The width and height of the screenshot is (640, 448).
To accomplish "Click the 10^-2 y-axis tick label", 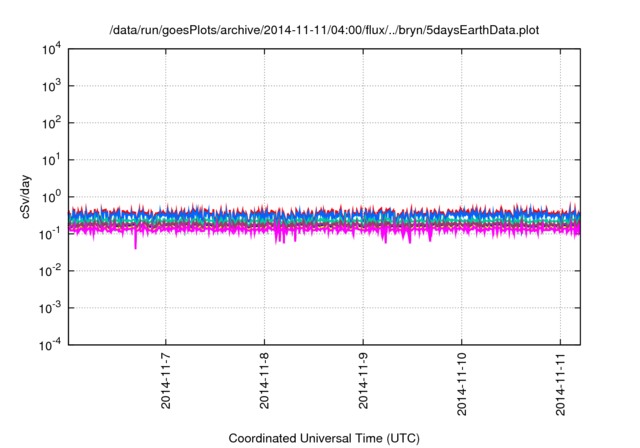I will click(50, 271).
